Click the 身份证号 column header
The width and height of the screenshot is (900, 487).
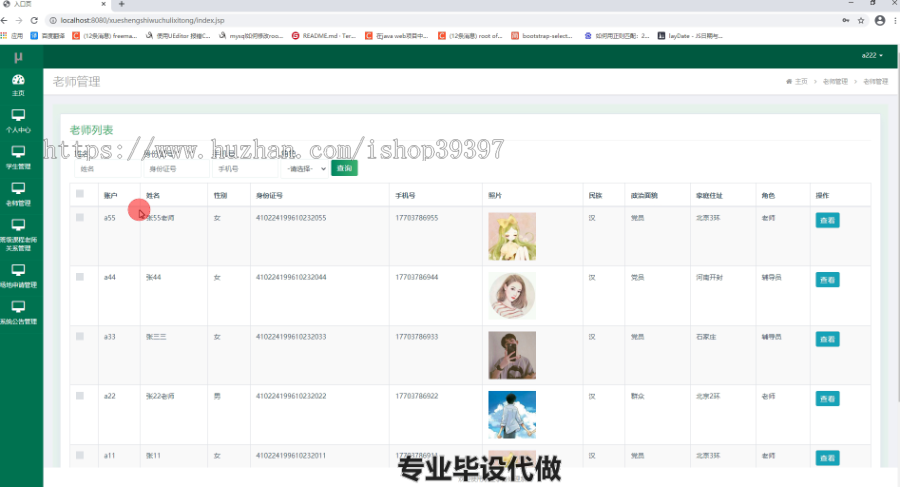click(269, 195)
